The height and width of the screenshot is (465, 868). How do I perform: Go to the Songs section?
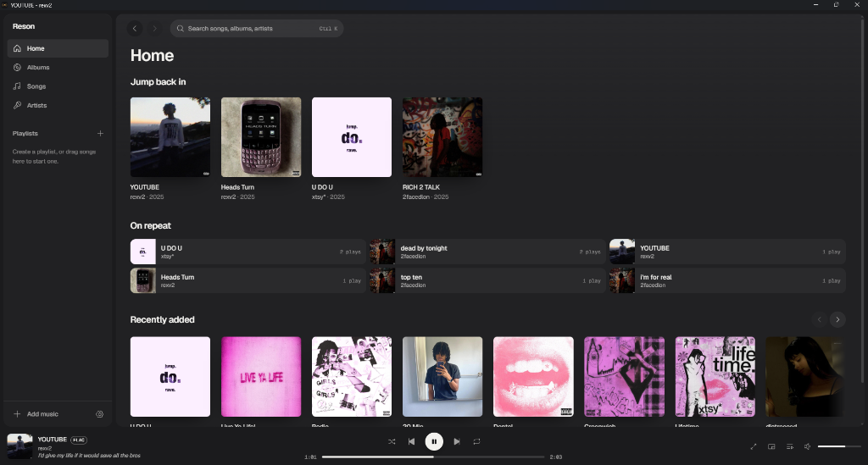coord(58,86)
